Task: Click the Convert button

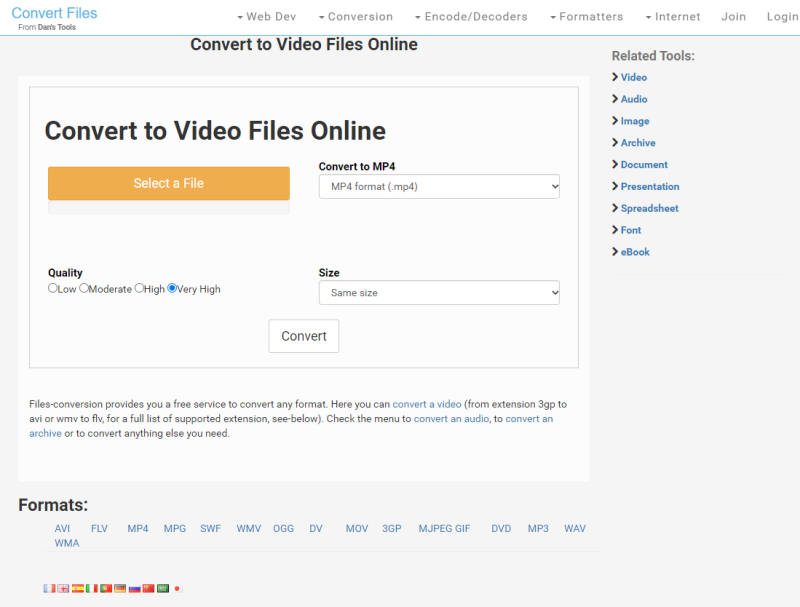Action: point(304,336)
